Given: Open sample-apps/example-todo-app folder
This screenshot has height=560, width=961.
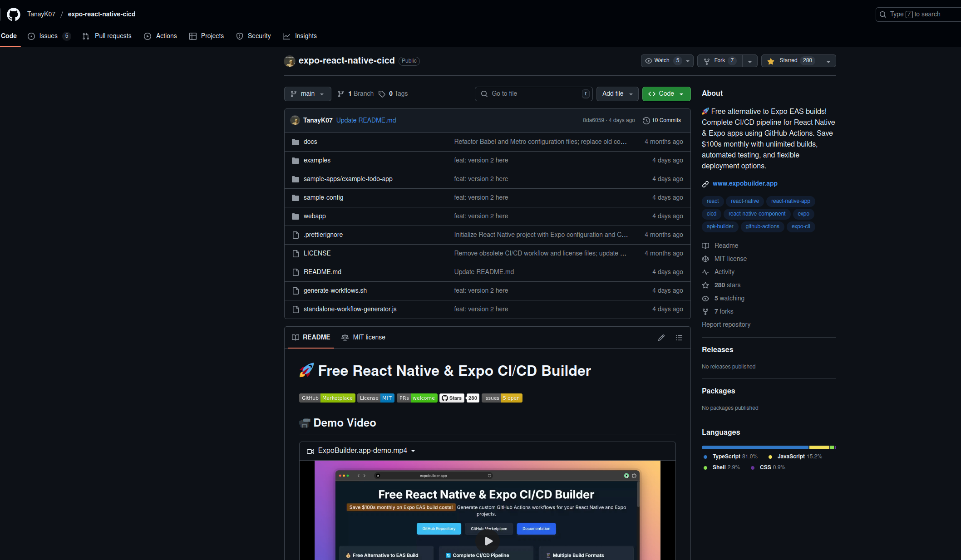Looking at the screenshot, I should pos(348,179).
